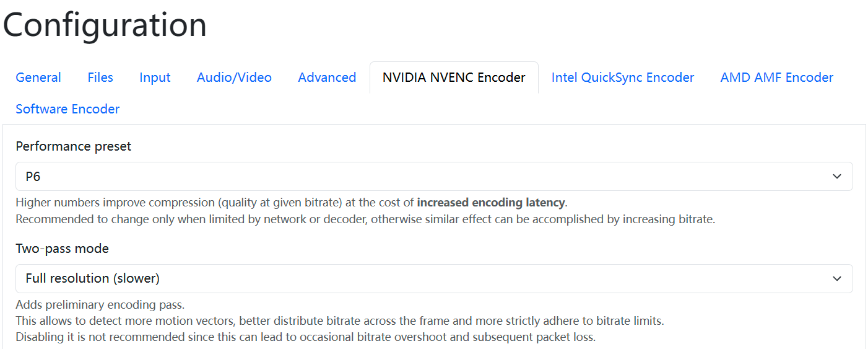
Task: Go to the Software Encoder tab
Action: click(x=67, y=109)
